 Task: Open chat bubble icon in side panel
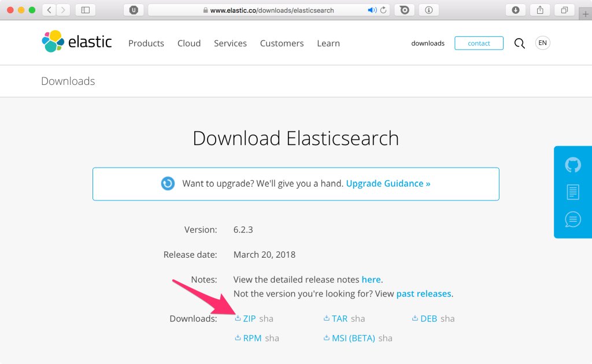point(573,220)
